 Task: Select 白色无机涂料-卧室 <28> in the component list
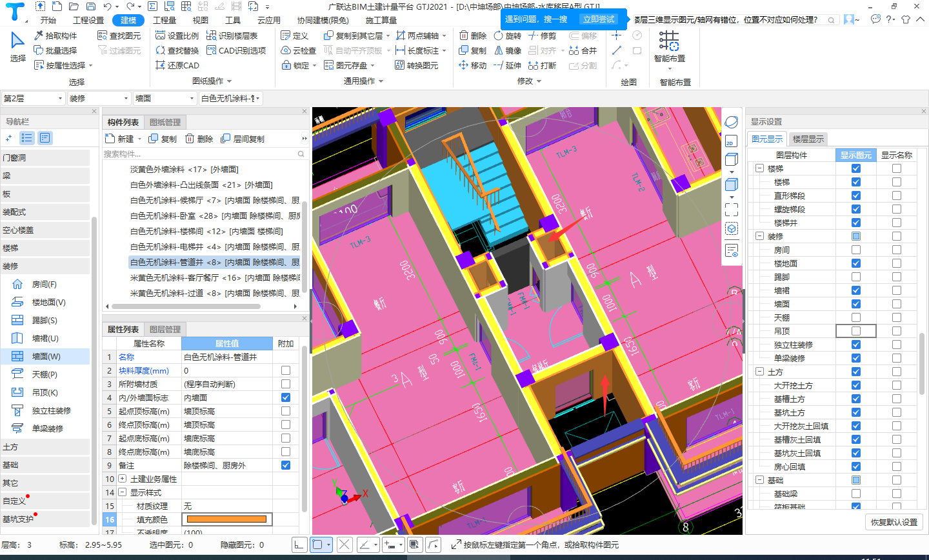coord(214,215)
